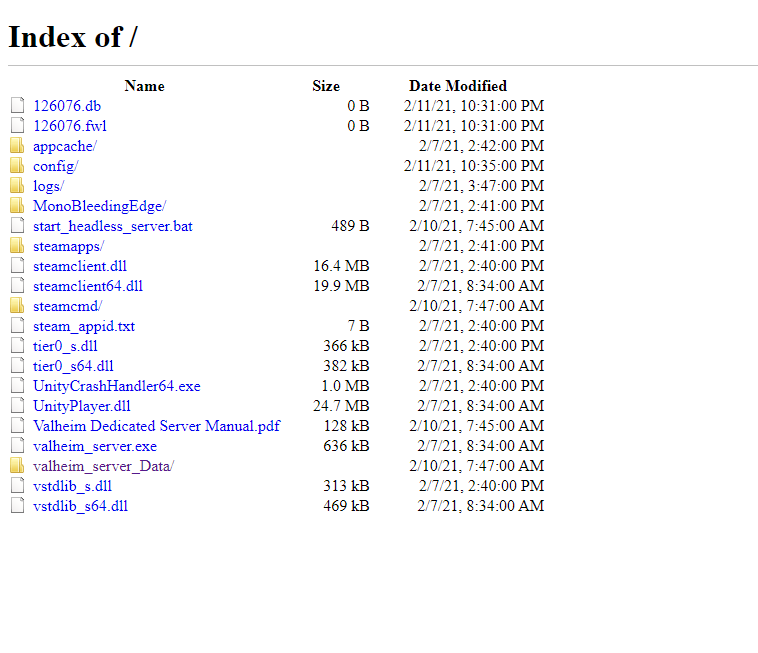Open the logs/ directory link
758x653 pixels.
click(48, 186)
